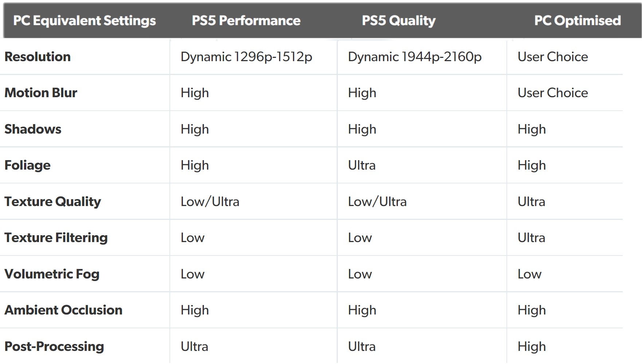
Task: Click the "Motion Blur" row label
Action: pyautogui.click(x=41, y=93)
